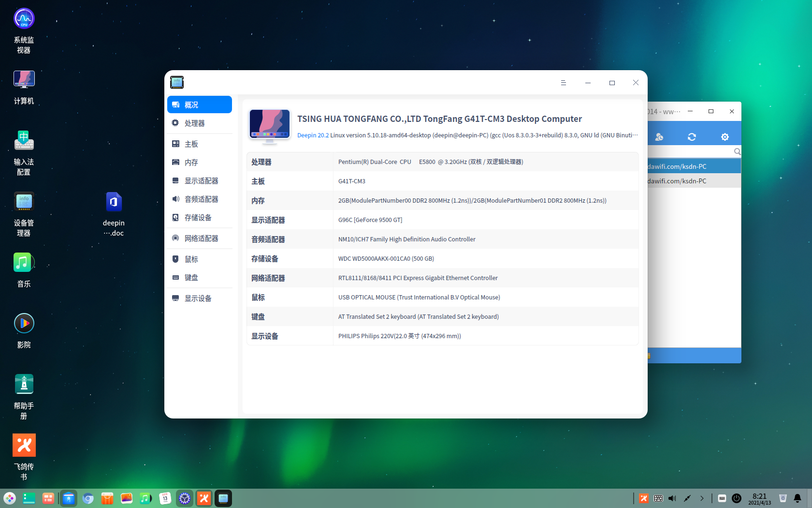The image size is (812, 508).
Task: Click the user icon in background window toolbar
Action: pyautogui.click(x=659, y=137)
